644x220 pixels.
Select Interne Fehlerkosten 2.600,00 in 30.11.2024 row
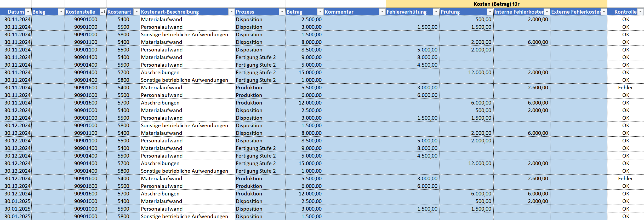[522, 88]
